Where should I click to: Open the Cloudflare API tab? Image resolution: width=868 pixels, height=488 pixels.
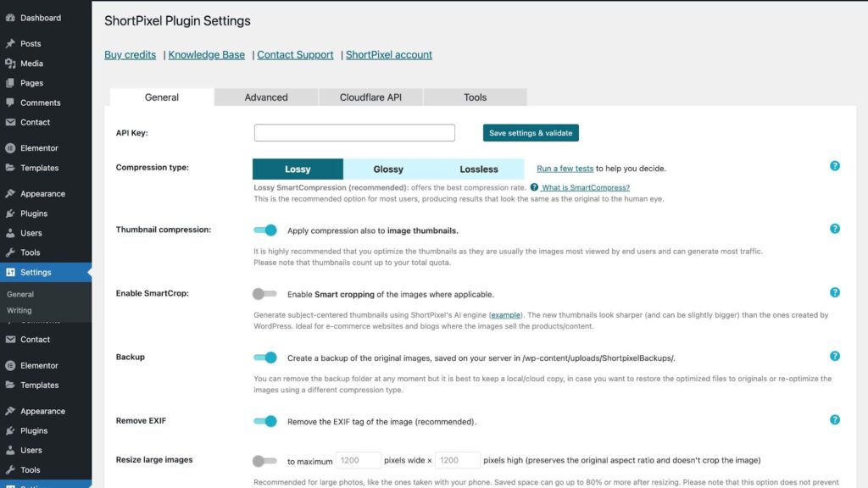pos(370,97)
